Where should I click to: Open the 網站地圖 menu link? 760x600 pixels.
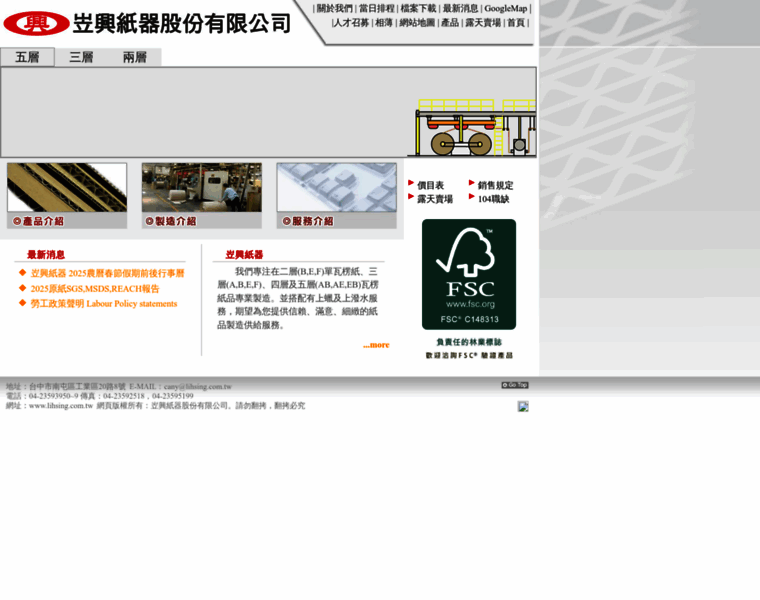(x=417, y=23)
